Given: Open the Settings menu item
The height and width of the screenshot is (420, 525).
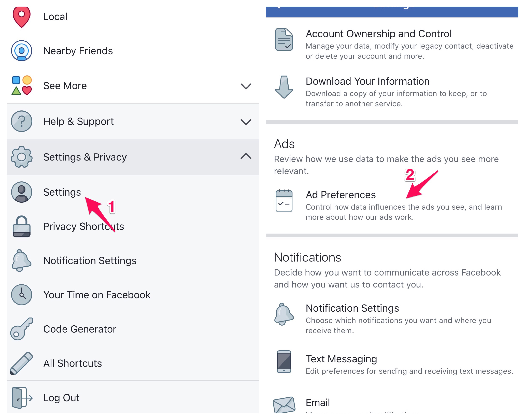Looking at the screenshot, I should click(62, 192).
